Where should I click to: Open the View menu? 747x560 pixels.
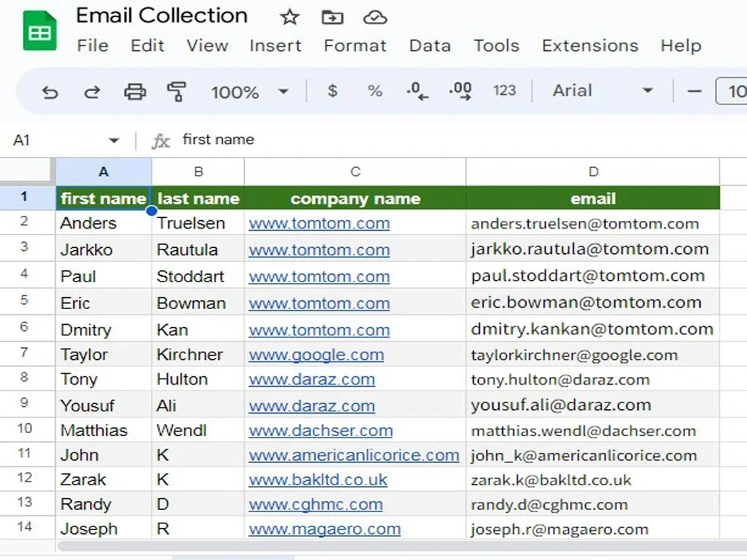pos(207,46)
